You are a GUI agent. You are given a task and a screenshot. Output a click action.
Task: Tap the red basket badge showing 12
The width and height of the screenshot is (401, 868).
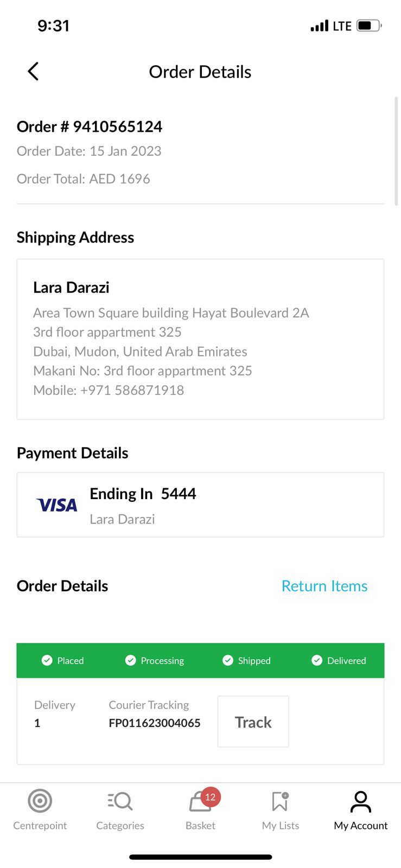tap(211, 797)
